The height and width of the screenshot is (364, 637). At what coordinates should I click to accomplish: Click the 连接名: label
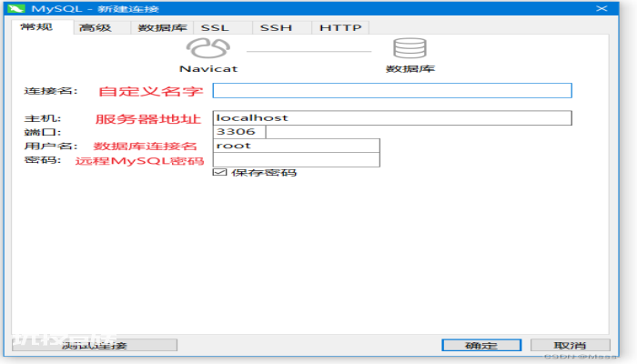[51, 91]
